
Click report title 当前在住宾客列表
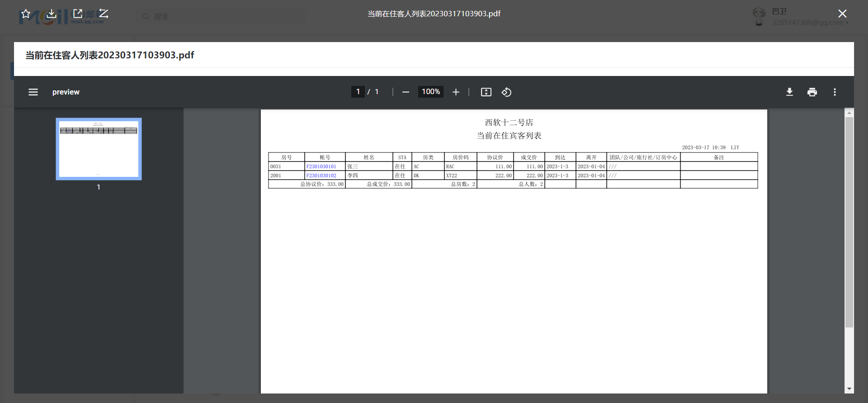tap(509, 136)
